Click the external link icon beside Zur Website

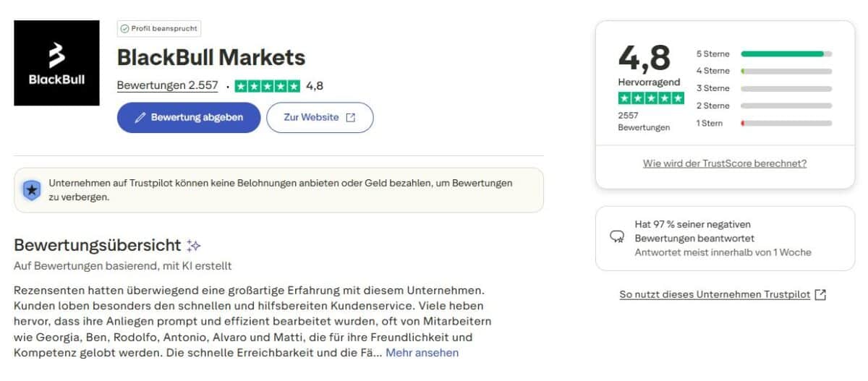[x=351, y=118]
